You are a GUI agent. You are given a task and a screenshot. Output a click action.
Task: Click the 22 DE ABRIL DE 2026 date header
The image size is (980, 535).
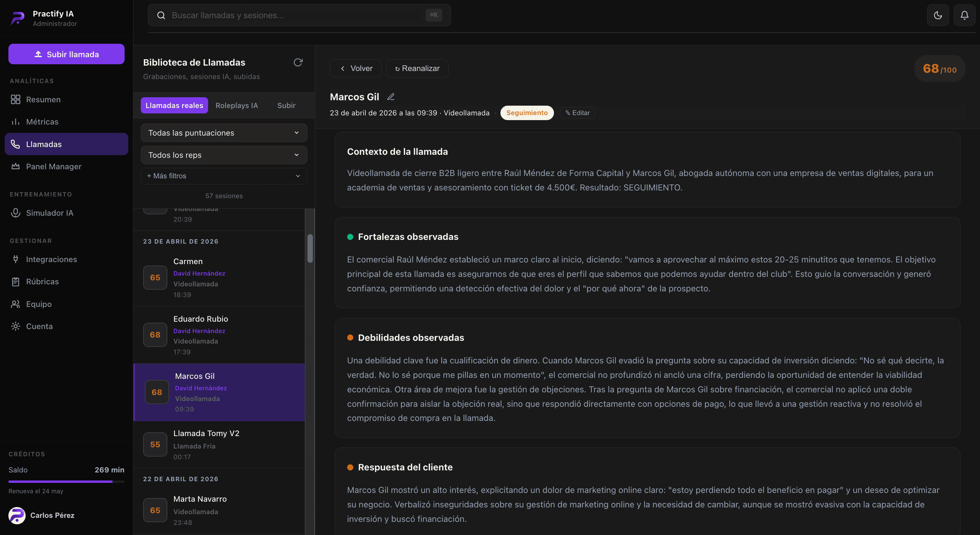[x=181, y=479]
